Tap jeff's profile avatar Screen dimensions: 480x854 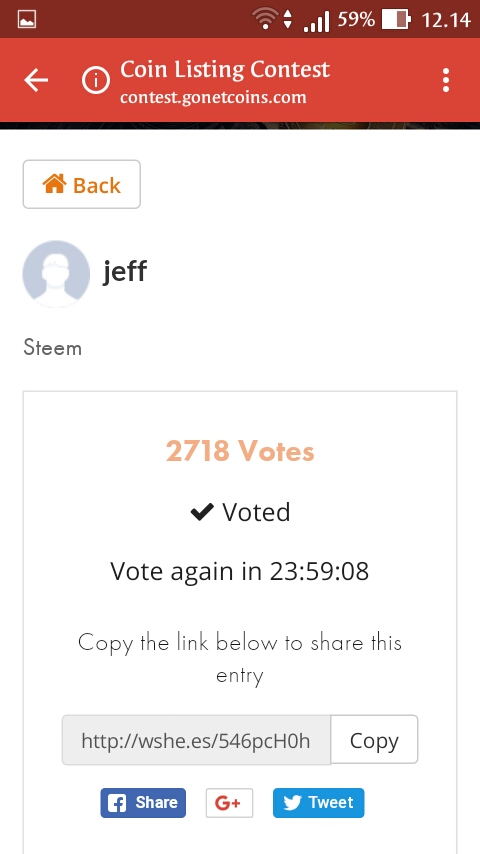pyautogui.click(x=56, y=274)
